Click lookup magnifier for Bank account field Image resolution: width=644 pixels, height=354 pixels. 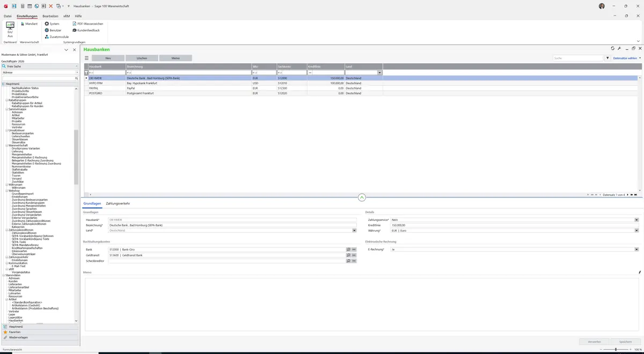click(348, 249)
